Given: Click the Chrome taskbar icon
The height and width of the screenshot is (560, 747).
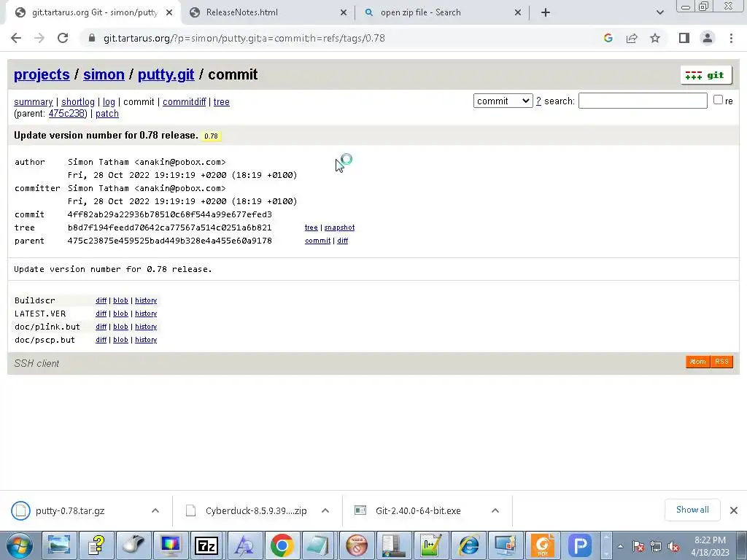Looking at the screenshot, I should tap(282, 545).
